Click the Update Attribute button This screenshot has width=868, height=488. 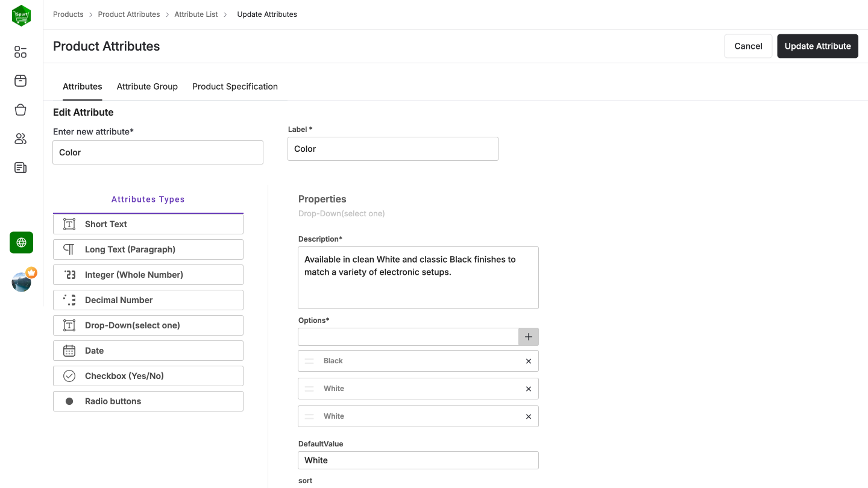pos(817,46)
